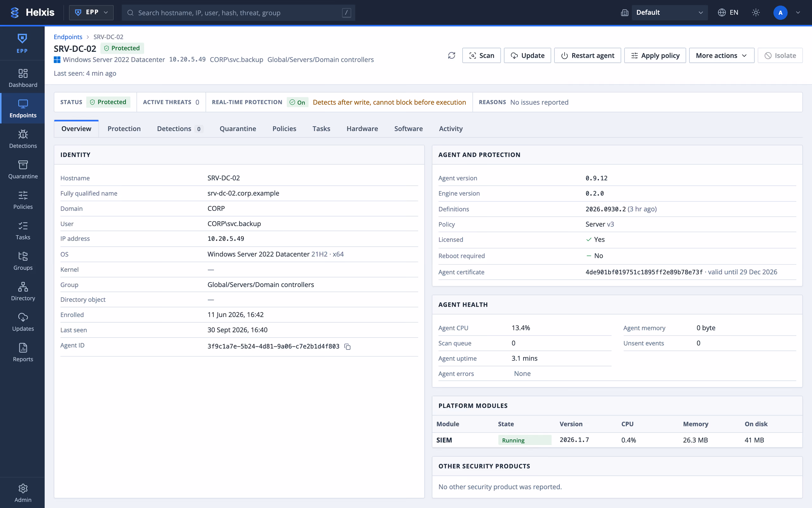
Task: Expand the account menu chevron
Action: (798, 12)
